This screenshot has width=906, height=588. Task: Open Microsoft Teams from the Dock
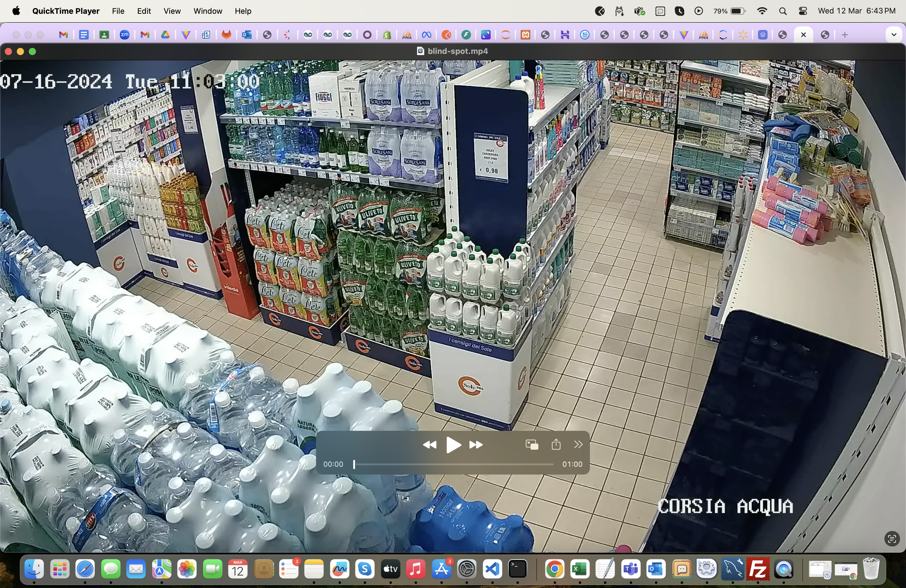pos(631,569)
